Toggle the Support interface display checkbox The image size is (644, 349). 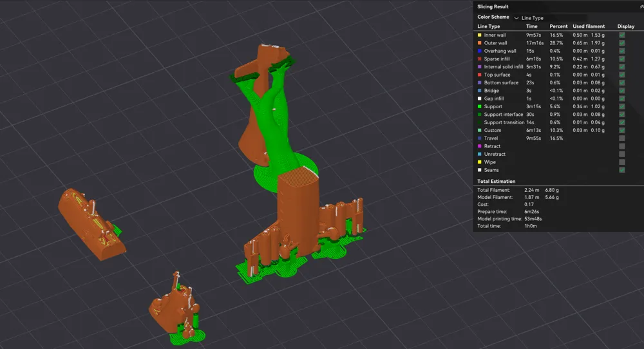[x=622, y=115]
